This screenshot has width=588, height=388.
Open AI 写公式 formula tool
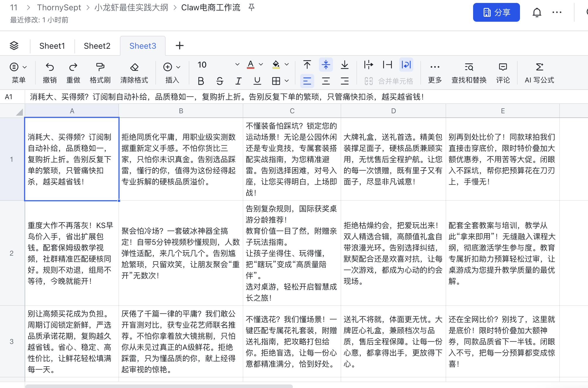click(539, 67)
